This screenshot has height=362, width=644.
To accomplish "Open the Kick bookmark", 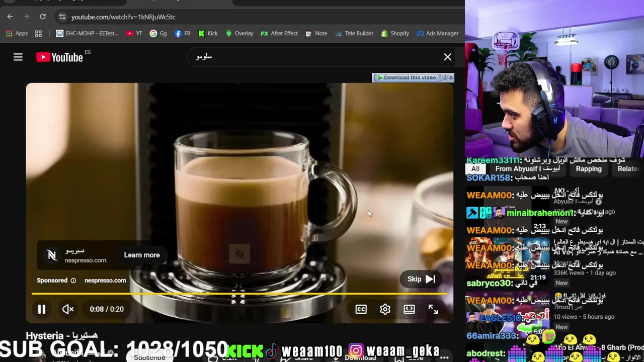I will 208,34.
